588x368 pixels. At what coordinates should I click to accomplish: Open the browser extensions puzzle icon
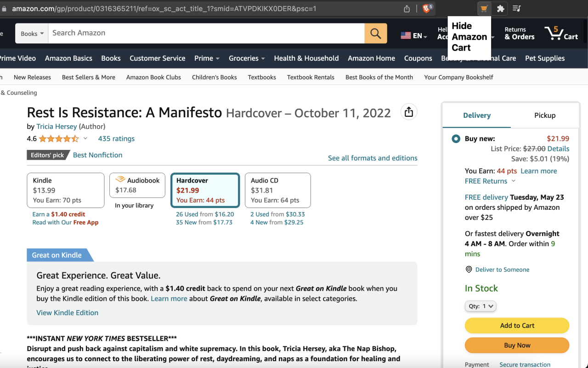coord(500,8)
